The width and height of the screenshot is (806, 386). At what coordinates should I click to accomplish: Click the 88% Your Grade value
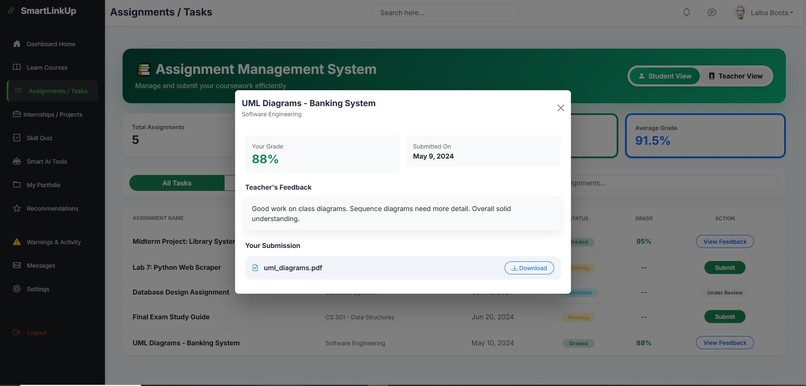[265, 159]
